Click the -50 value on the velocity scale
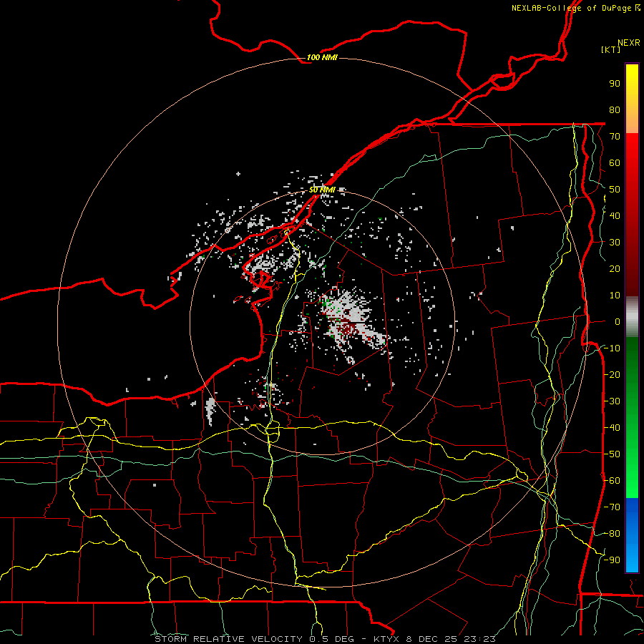This screenshot has width=644, height=644. point(612,454)
